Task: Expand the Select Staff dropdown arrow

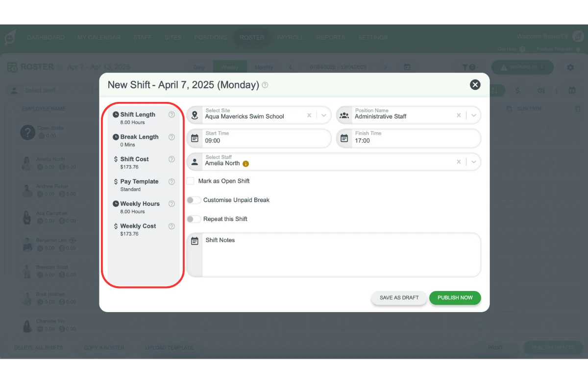Action: 473,162
